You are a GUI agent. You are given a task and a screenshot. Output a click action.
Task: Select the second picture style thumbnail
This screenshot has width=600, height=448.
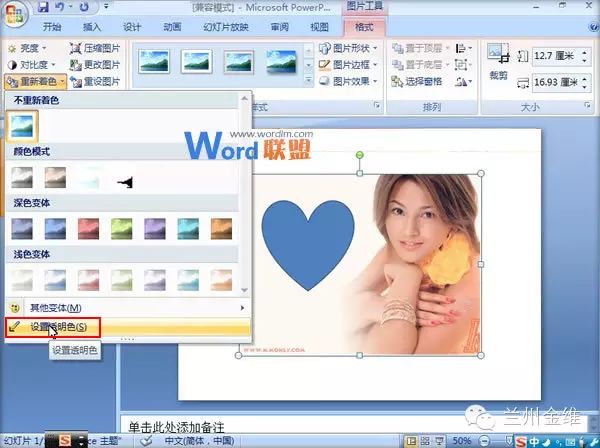click(196, 61)
